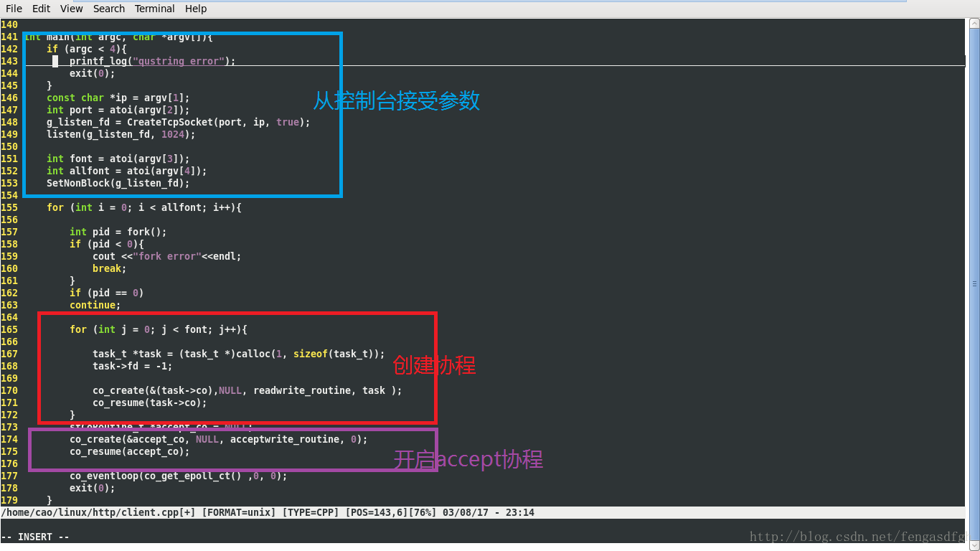Click 'printf_log("qustring error");' line
Image resolution: width=980 pixels, height=551 pixels.
tap(153, 61)
